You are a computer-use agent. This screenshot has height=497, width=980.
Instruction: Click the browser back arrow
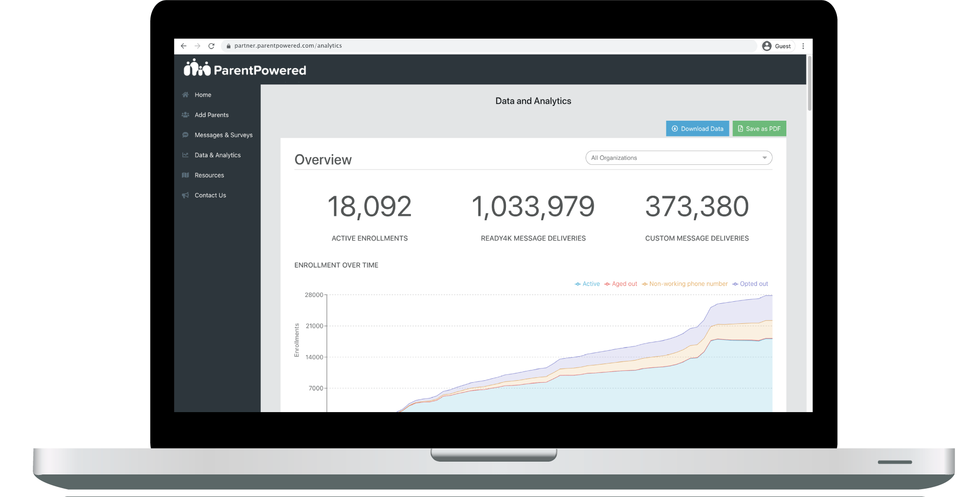point(183,46)
